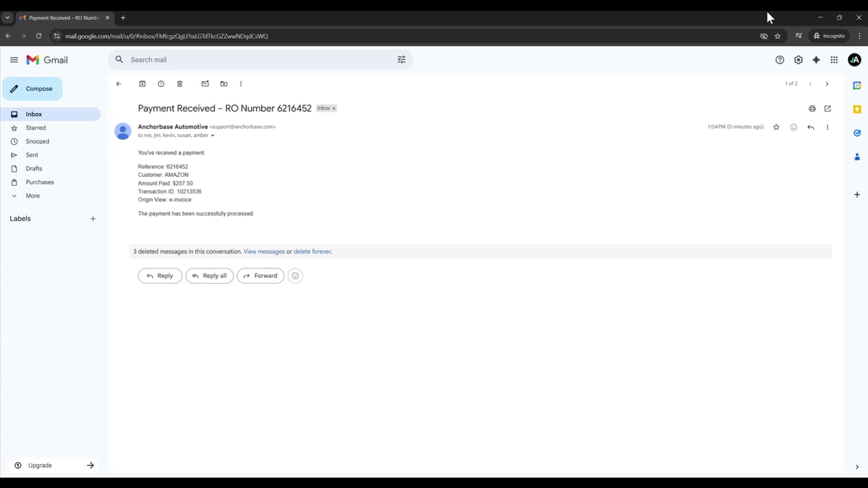The height and width of the screenshot is (488, 868).
Task: Open the Snoozed folder
Action: (50, 141)
